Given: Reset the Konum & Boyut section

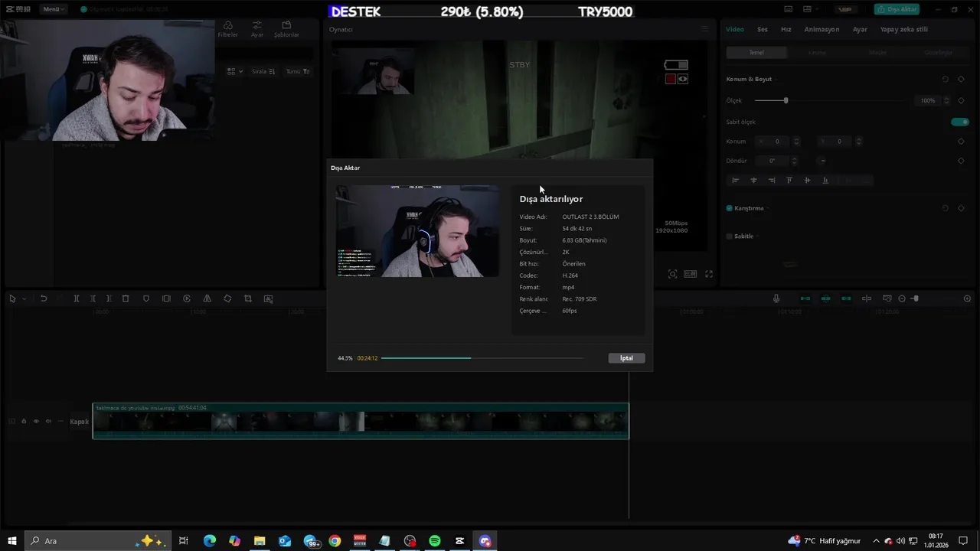Looking at the screenshot, I should point(946,79).
